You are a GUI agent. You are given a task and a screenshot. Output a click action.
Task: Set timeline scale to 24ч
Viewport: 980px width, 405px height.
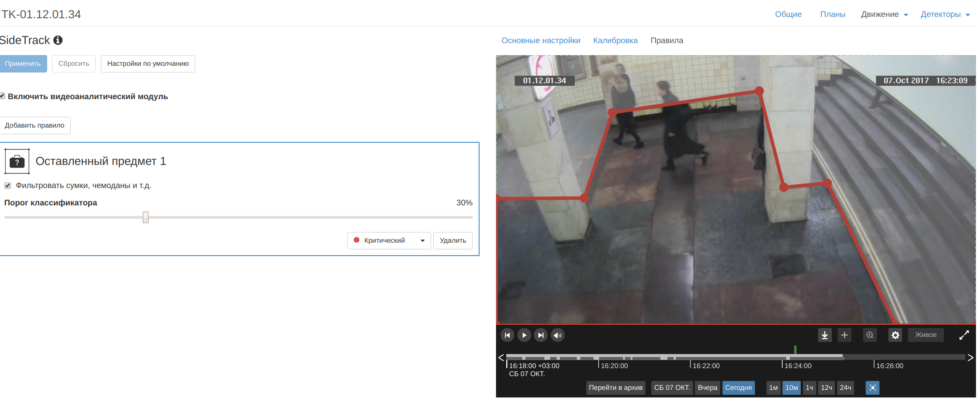[x=846, y=388]
